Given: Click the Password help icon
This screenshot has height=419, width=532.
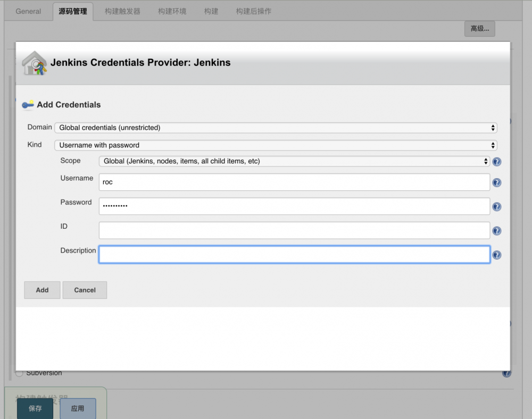Looking at the screenshot, I should pyautogui.click(x=496, y=207).
